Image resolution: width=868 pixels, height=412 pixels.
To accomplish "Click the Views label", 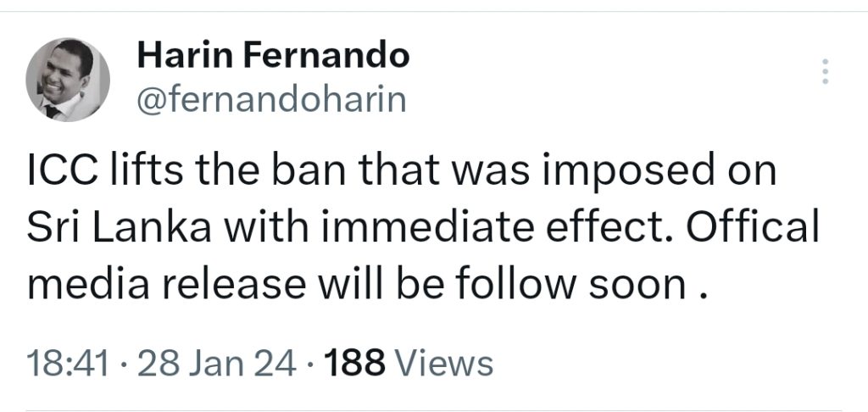I will 444,363.
